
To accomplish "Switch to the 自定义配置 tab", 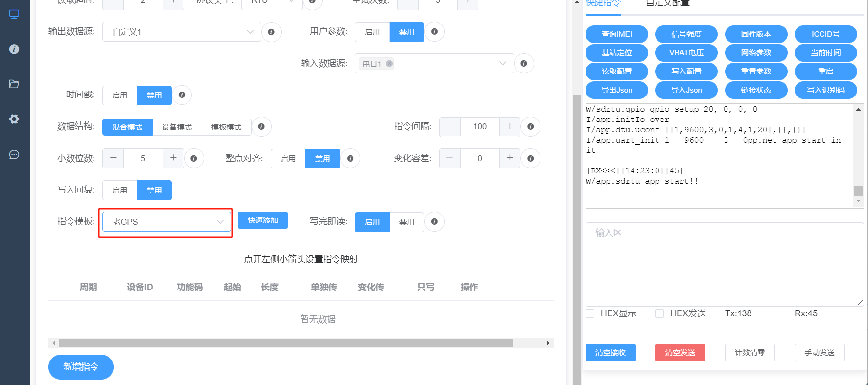I will click(x=668, y=4).
